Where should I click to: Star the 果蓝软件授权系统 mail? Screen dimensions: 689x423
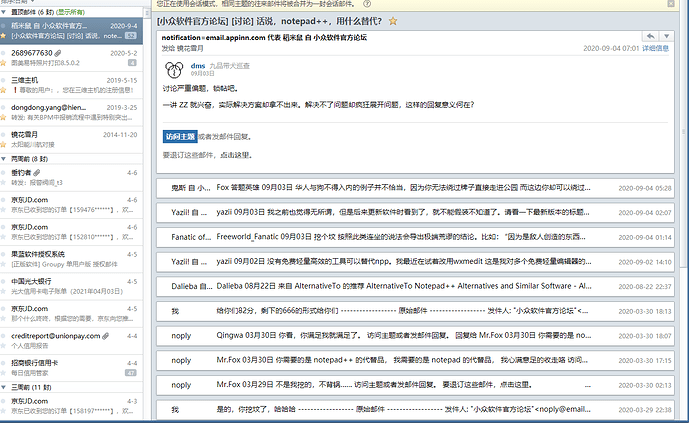[3, 264]
